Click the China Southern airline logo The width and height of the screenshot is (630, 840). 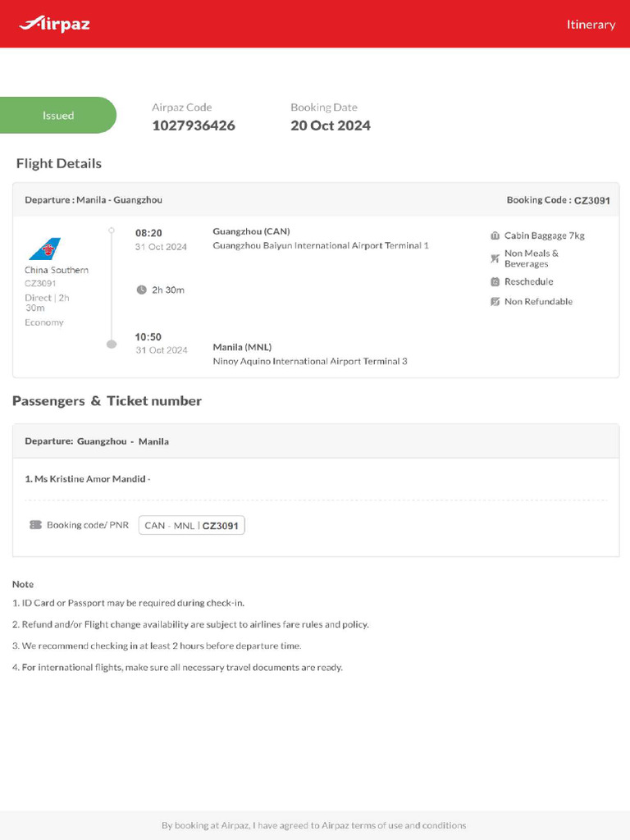44,249
